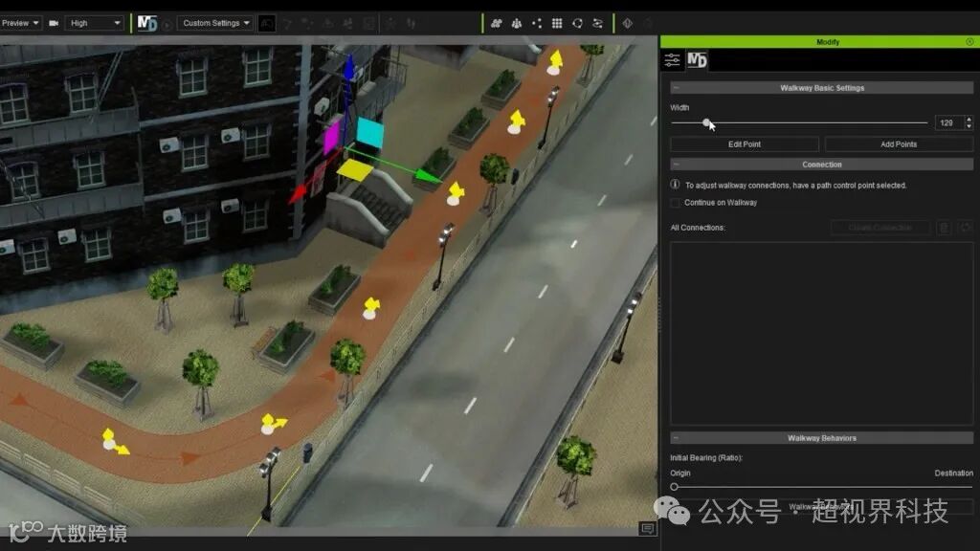Click the Add Points button
The image size is (980, 551).
[899, 144]
